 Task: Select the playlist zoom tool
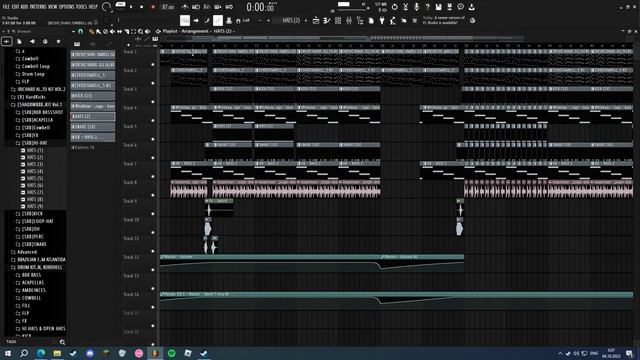coord(140,31)
